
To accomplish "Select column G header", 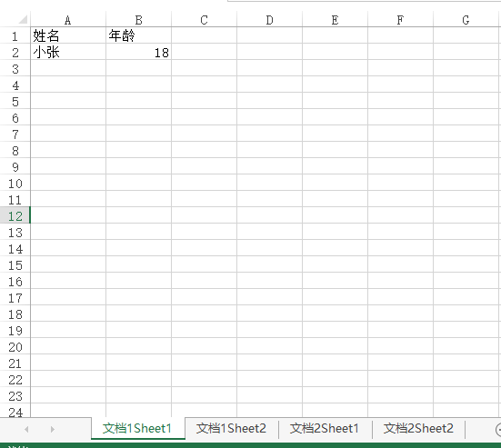I will click(x=466, y=20).
